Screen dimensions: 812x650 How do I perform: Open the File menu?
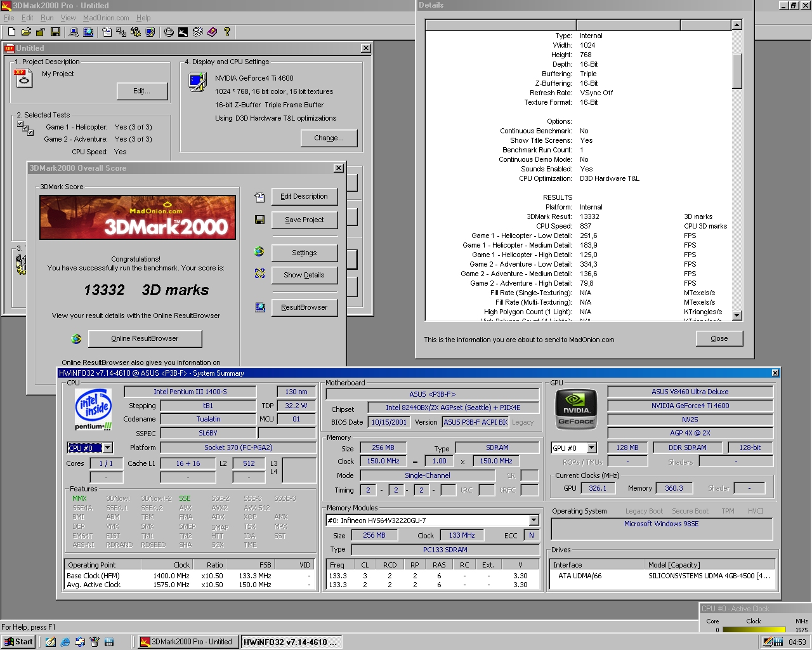coord(9,18)
